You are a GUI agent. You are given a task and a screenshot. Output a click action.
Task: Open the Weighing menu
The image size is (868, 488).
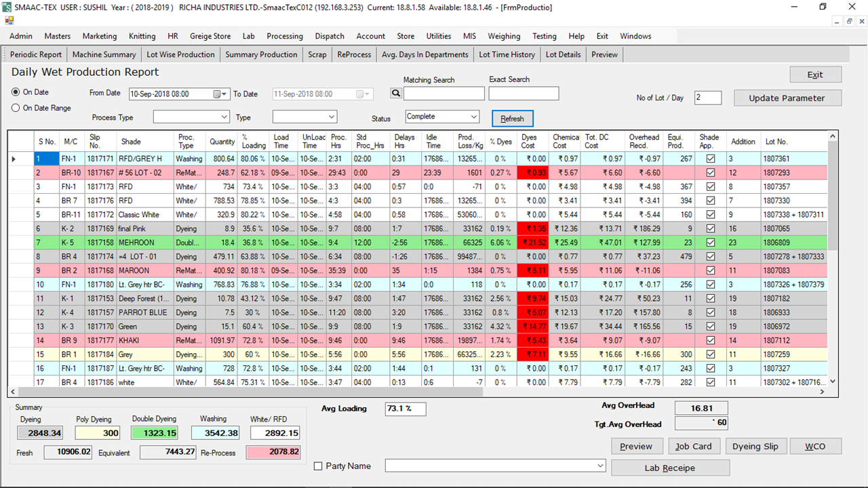505,36
